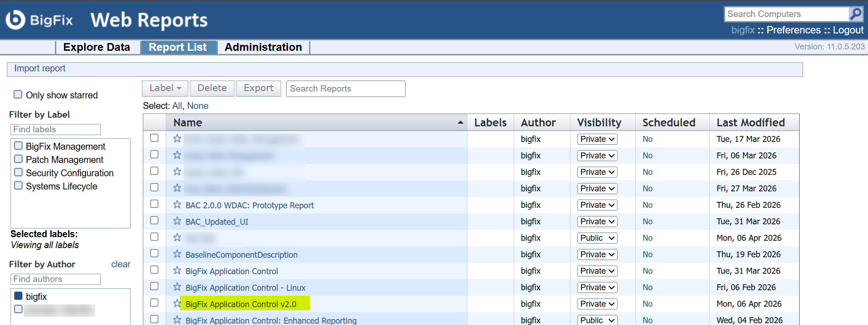Click the Name column sort arrow
This screenshot has height=325, width=868.
[460, 123]
